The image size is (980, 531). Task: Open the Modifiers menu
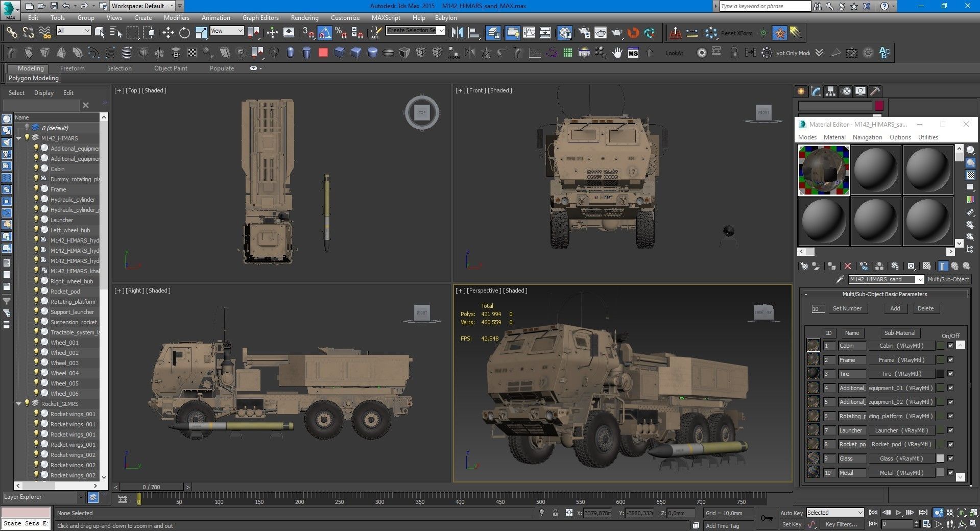[176, 17]
